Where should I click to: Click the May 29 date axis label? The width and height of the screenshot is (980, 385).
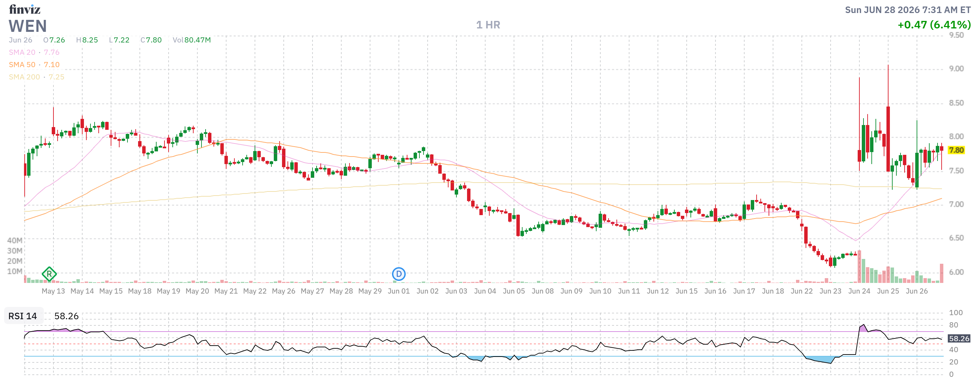pyautogui.click(x=370, y=291)
